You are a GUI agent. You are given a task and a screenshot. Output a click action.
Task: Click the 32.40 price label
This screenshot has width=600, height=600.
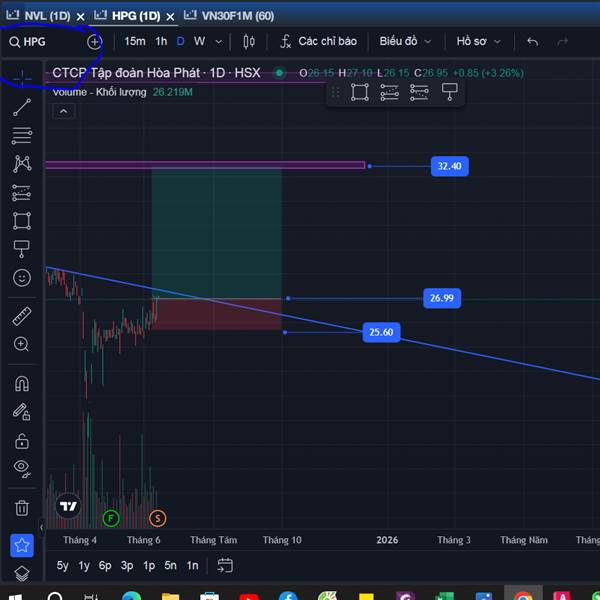450,166
